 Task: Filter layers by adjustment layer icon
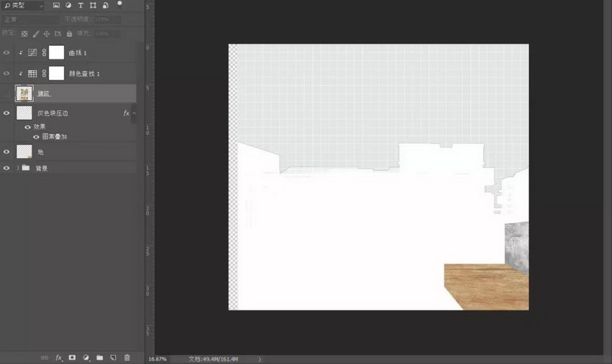pos(68,5)
